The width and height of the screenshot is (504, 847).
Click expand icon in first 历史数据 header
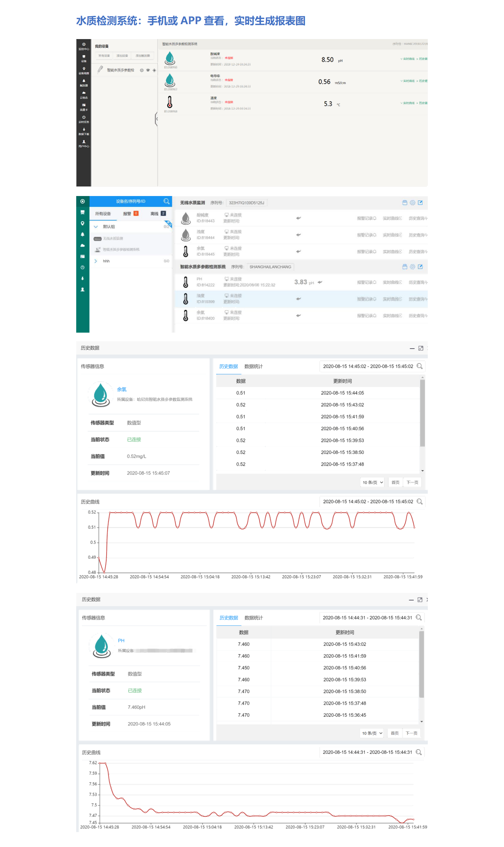click(x=421, y=348)
